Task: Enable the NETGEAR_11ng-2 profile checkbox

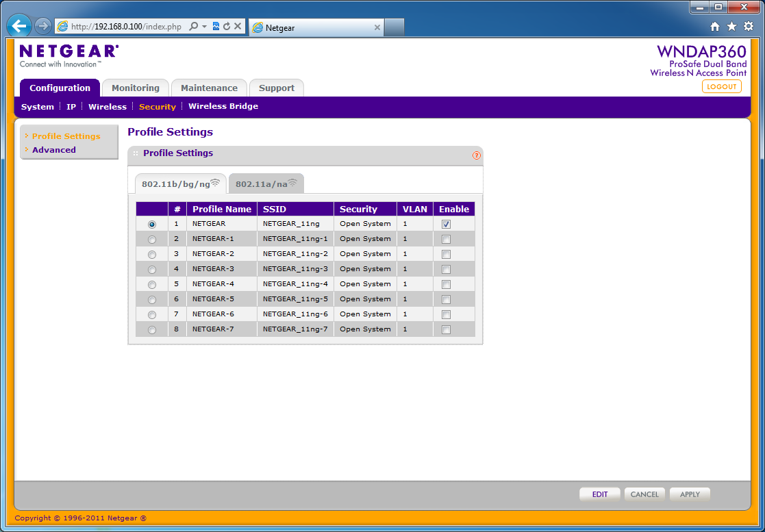Action: 446,255
